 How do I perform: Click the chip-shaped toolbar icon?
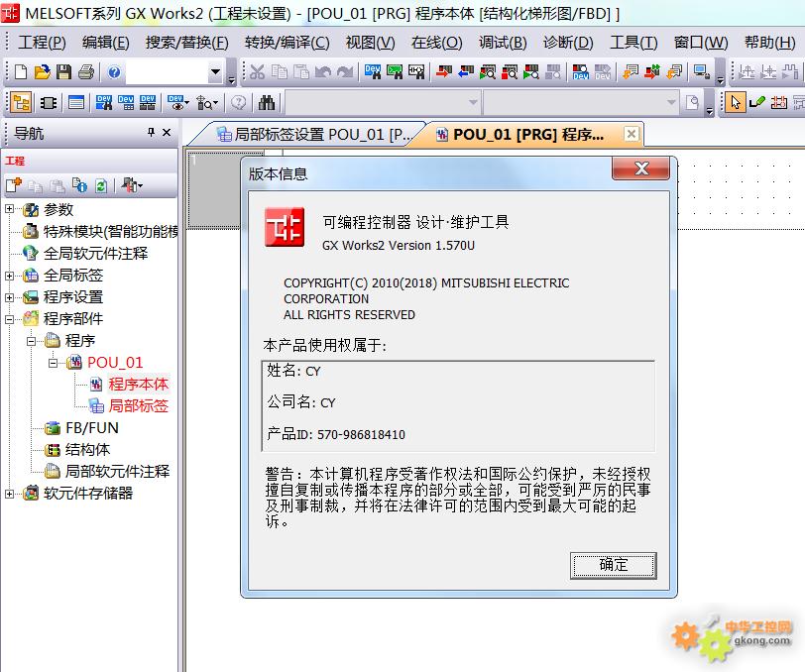click(49, 103)
